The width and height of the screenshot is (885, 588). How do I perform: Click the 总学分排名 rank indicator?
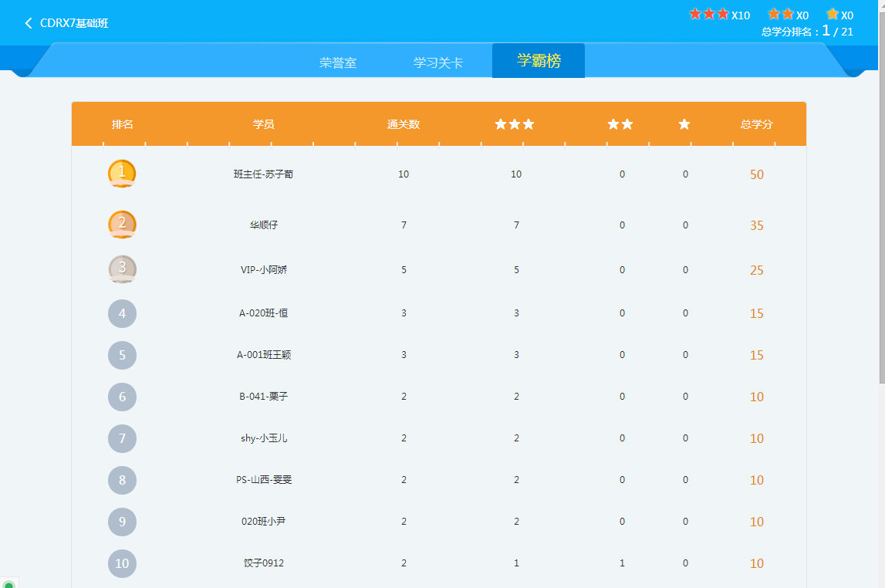point(807,32)
